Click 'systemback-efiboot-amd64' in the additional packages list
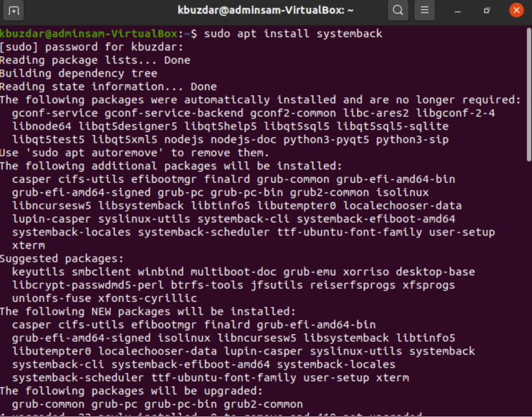 [x=376, y=219]
